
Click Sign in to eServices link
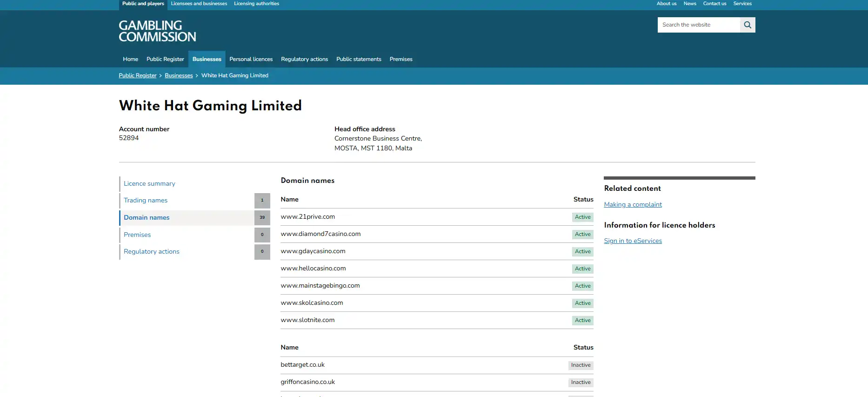tap(633, 241)
